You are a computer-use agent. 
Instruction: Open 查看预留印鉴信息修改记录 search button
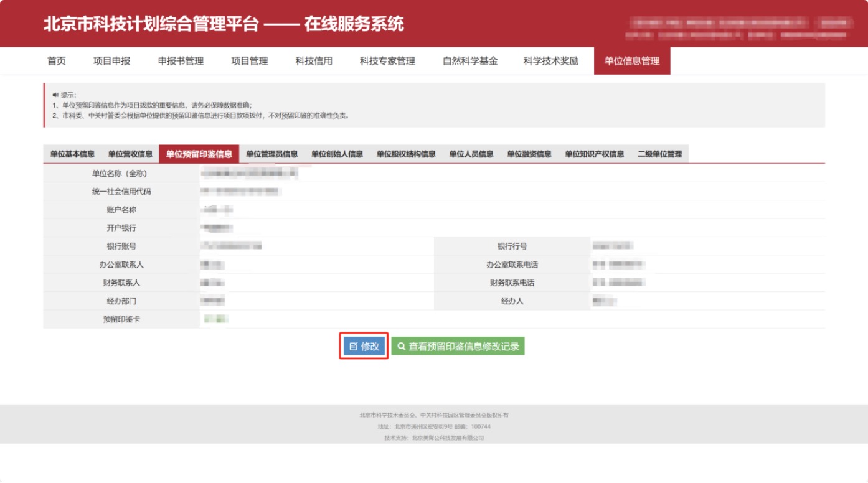(458, 346)
